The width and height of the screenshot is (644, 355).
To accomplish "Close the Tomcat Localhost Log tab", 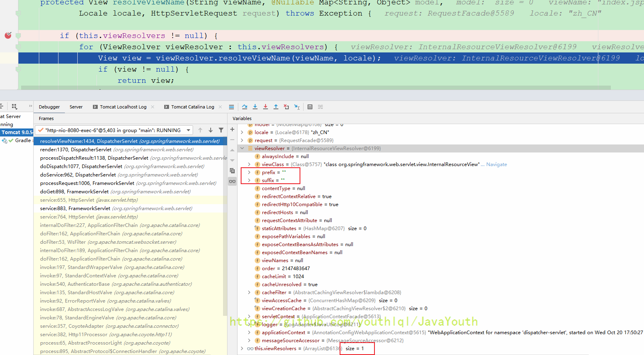I will (153, 107).
